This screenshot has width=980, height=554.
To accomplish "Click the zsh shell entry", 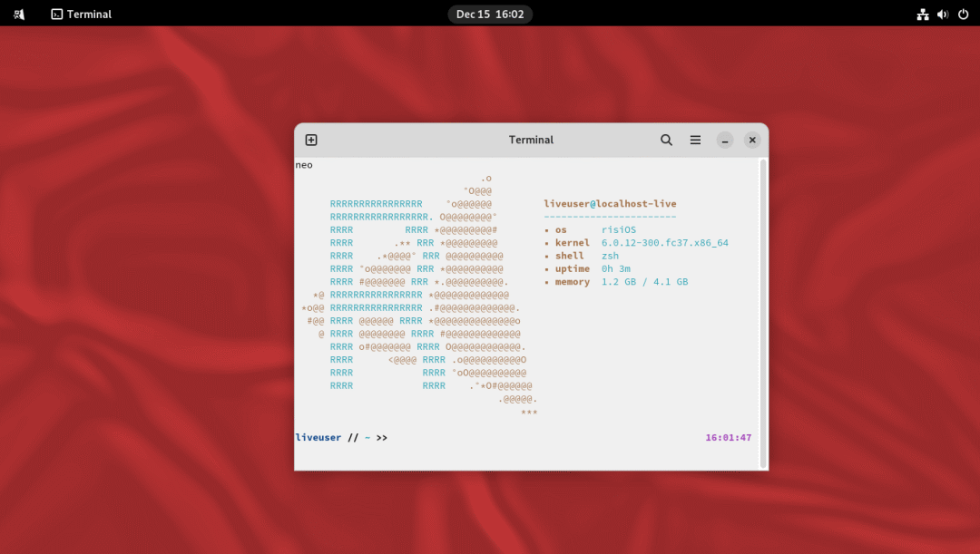I will [x=610, y=256].
